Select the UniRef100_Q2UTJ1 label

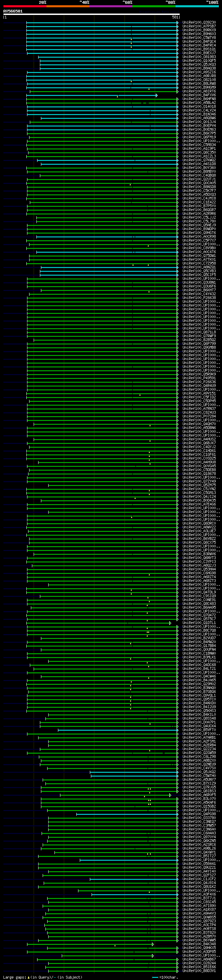pyautogui.click(x=199, y=179)
